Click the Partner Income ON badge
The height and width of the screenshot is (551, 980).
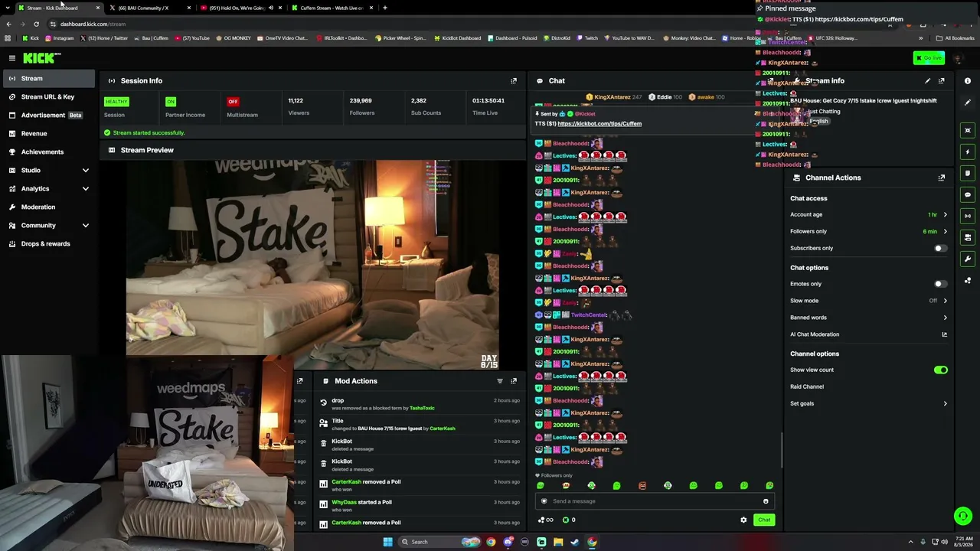(171, 101)
